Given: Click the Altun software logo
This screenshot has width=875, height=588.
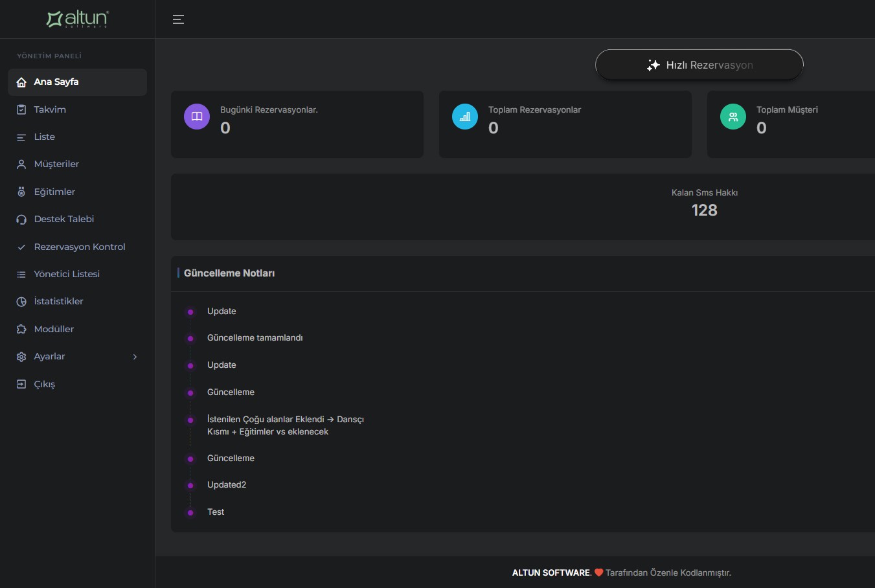Looking at the screenshot, I should (x=78, y=19).
